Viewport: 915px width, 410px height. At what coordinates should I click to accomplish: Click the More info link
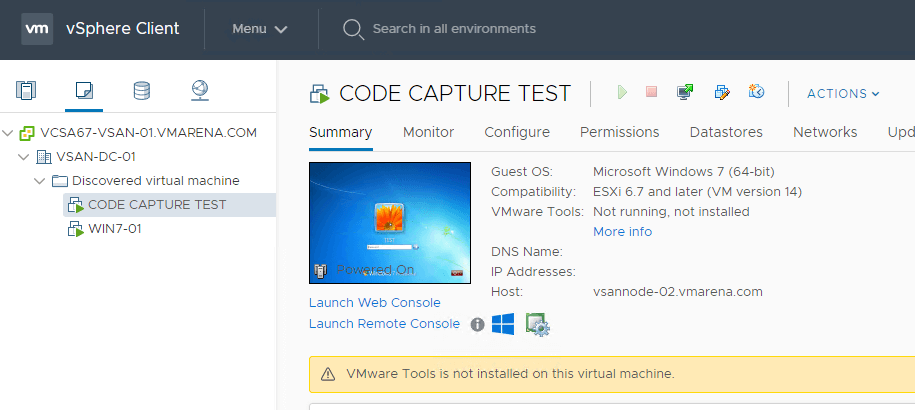[622, 232]
